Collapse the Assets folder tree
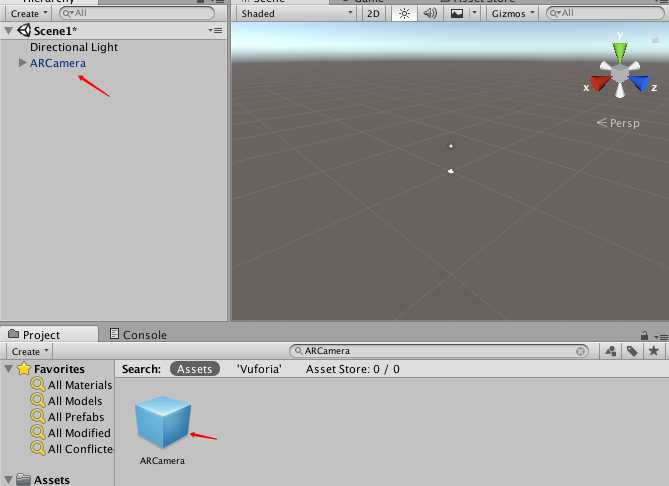The width and height of the screenshot is (669, 486). pyautogui.click(x=9, y=480)
